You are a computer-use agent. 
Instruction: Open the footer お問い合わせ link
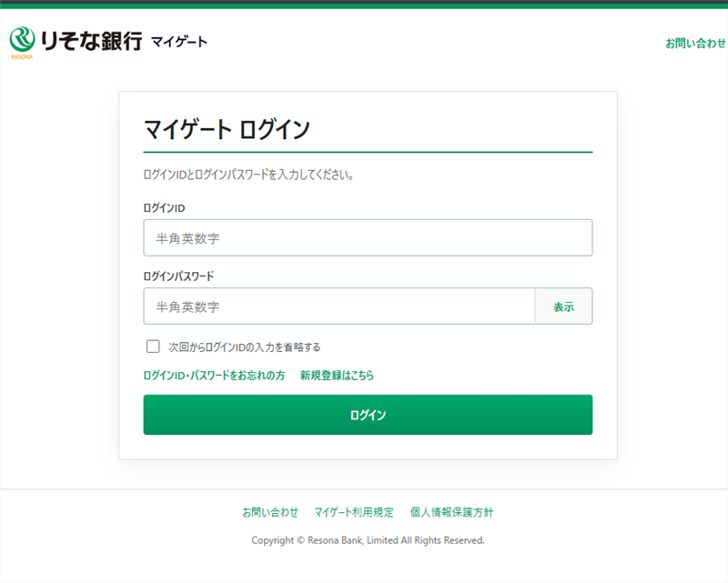270,512
